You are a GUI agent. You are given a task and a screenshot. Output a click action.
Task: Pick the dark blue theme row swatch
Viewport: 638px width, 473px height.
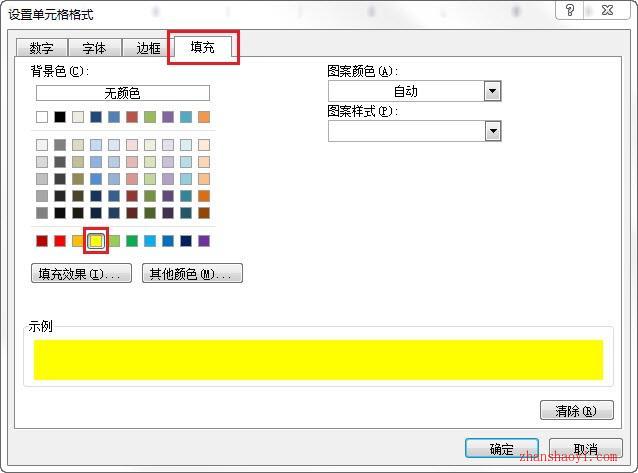tap(96, 117)
